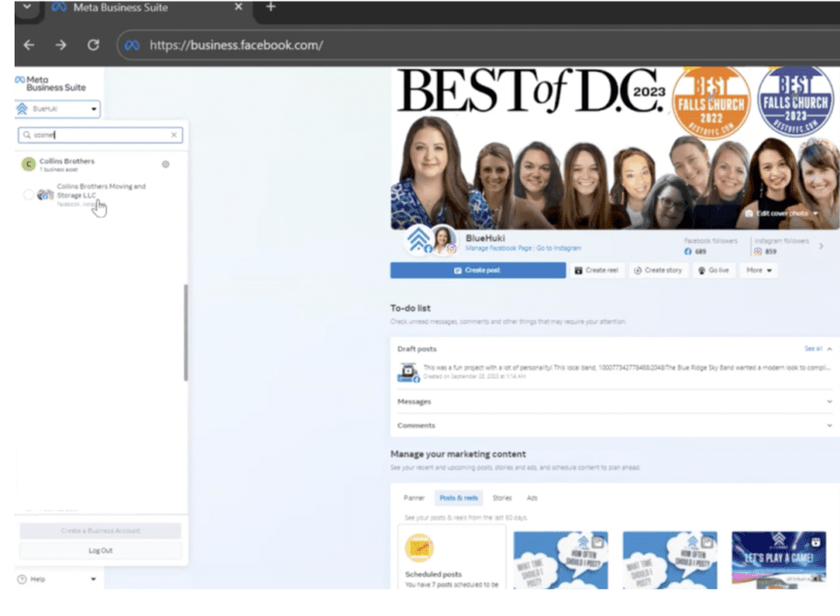Click the browser back arrow
The height and width of the screenshot is (616, 840).
coord(30,45)
